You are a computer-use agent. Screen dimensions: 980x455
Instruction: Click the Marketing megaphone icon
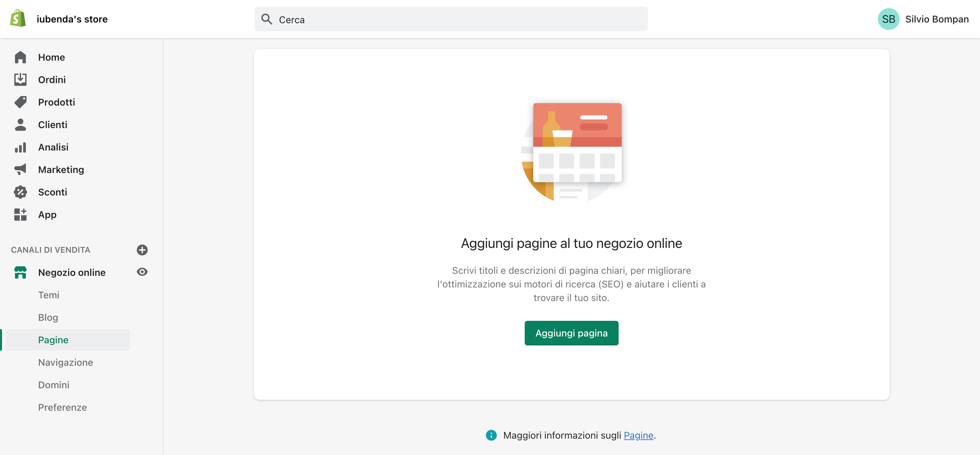[x=20, y=170]
